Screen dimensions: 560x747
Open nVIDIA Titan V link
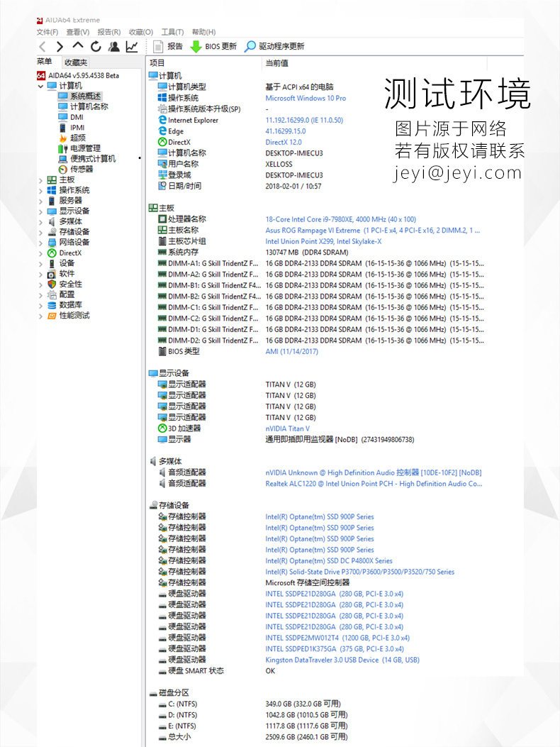[288, 428]
